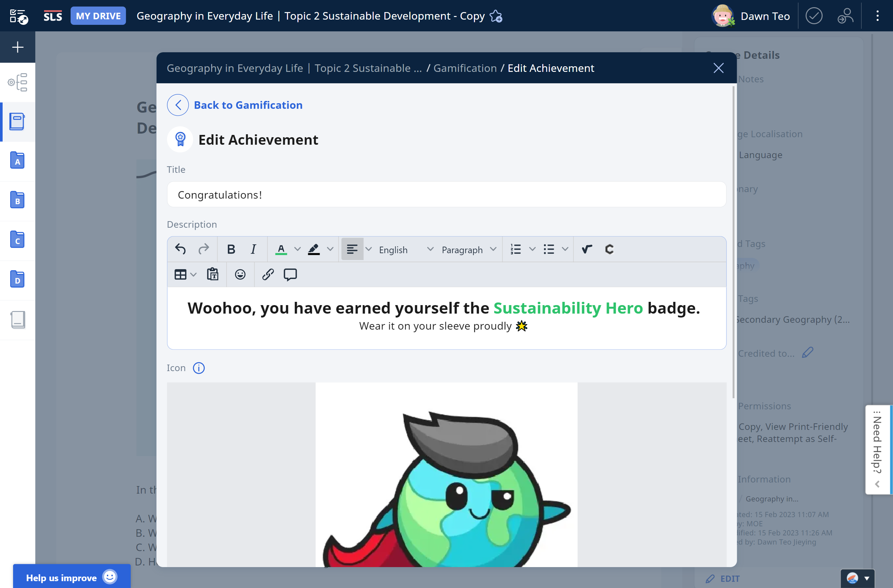The image size is (893, 588).
Task: Click the paste from clipboard icon
Action: (213, 274)
